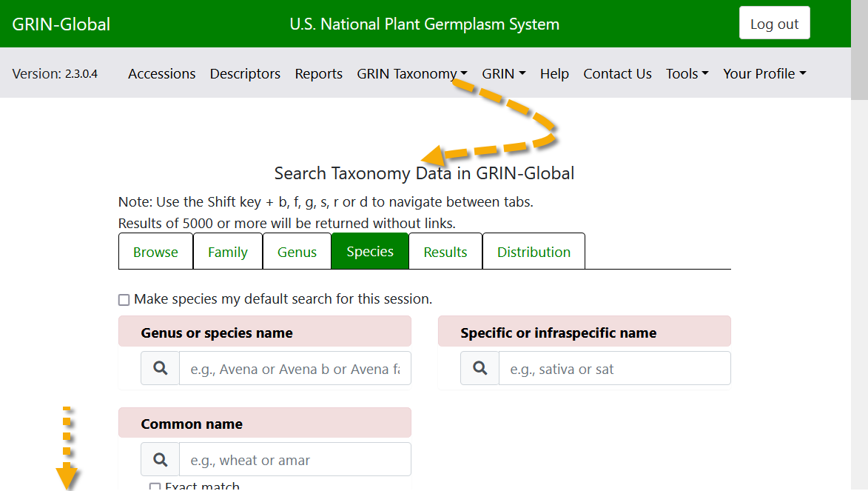Open the GRIN Taxonomy dropdown menu

(x=411, y=73)
